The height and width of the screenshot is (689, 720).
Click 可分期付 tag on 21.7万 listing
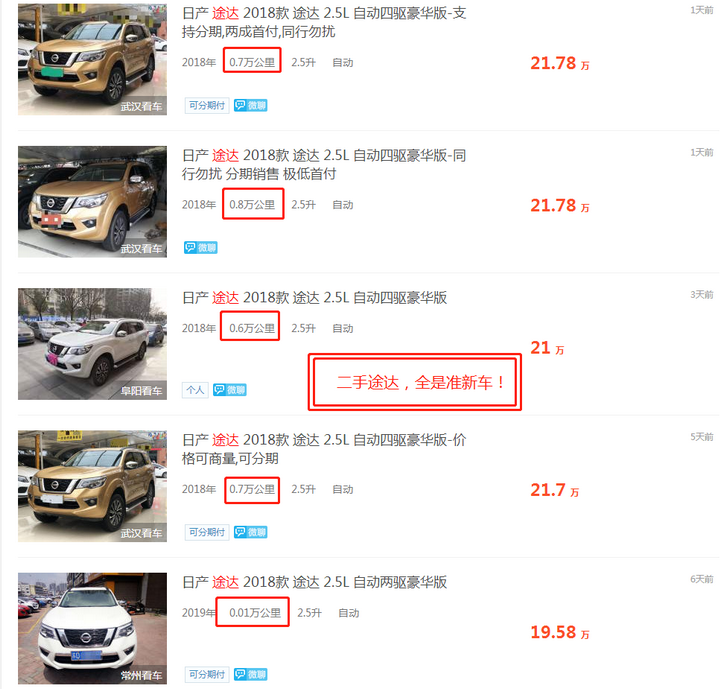(x=207, y=532)
